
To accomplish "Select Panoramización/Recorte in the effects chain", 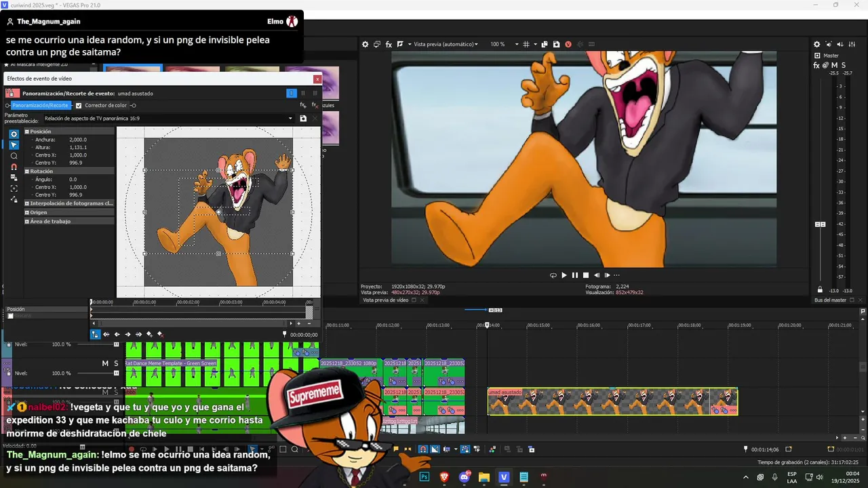I will [41, 106].
